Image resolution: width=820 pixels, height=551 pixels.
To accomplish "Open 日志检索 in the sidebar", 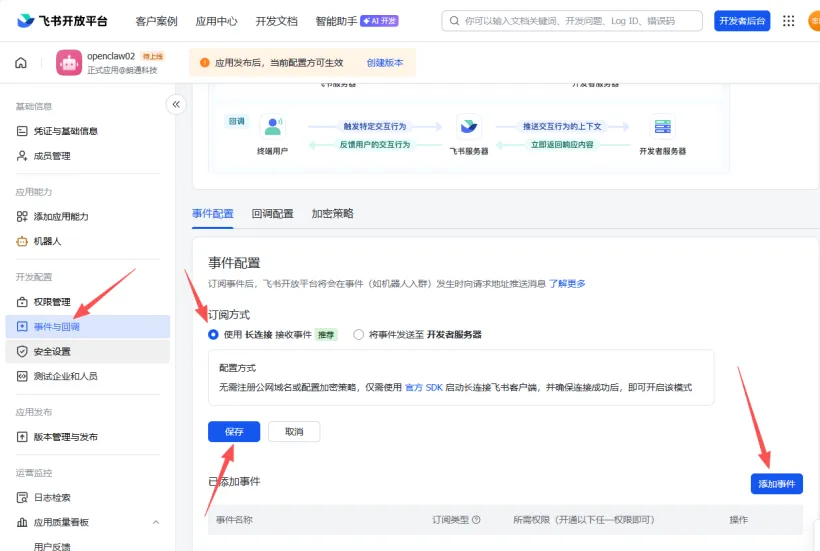I will click(88, 498).
